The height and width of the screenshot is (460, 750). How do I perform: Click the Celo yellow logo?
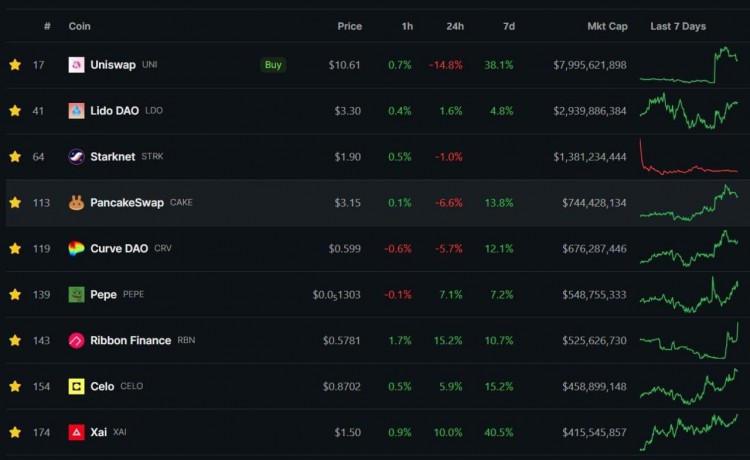tap(77, 386)
